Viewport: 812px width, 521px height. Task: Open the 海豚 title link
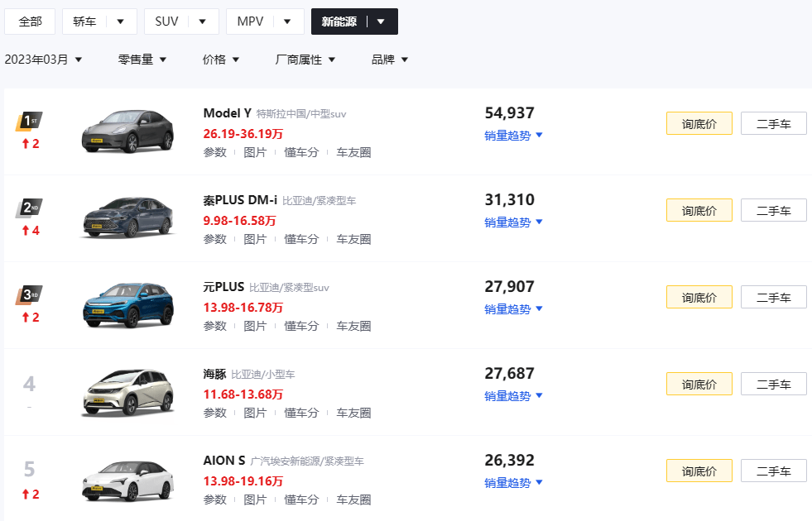[214, 374]
